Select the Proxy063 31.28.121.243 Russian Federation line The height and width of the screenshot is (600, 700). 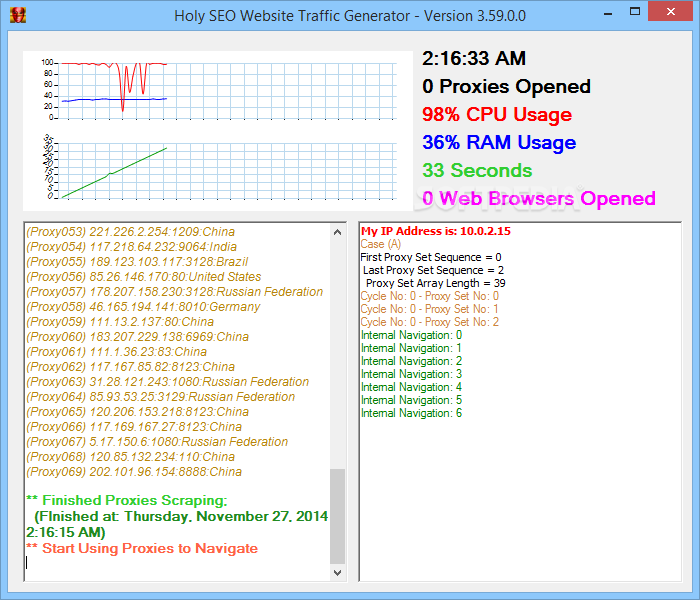point(167,382)
